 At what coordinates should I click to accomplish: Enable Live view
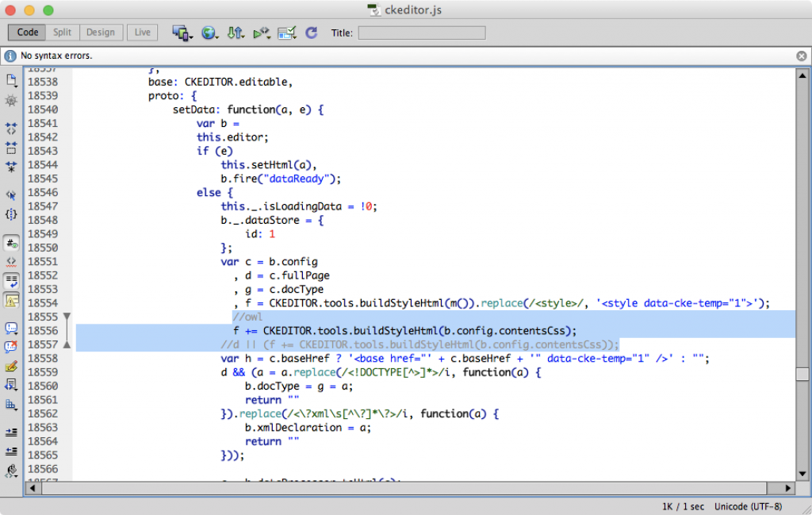tap(143, 32)
